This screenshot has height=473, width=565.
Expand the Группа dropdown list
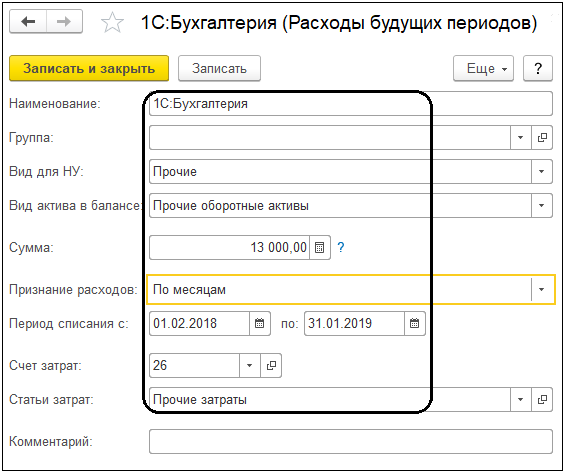point(521,137)
